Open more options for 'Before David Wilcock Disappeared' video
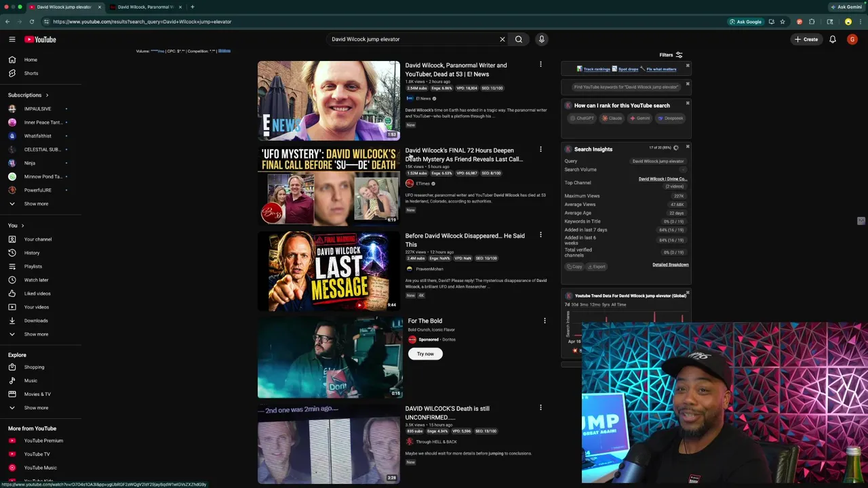Screen dimensions: 868x488 click(540, 235)
